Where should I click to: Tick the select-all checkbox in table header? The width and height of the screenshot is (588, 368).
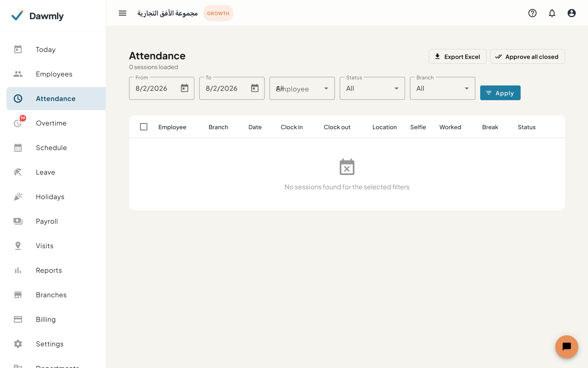pyautogui.click(x=144, y=127)
